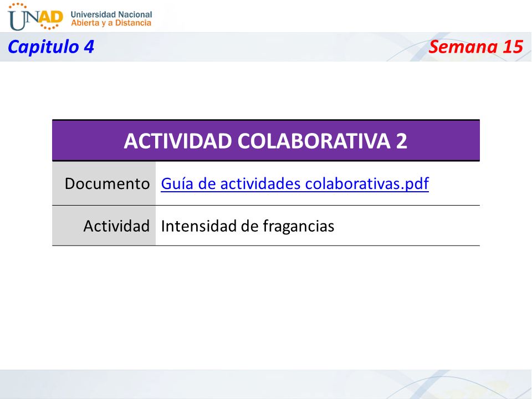Select the 'Intensidad de fragancias' text
Screen dimensions: 532x399
pyautogui.click(x=247, y=226)
